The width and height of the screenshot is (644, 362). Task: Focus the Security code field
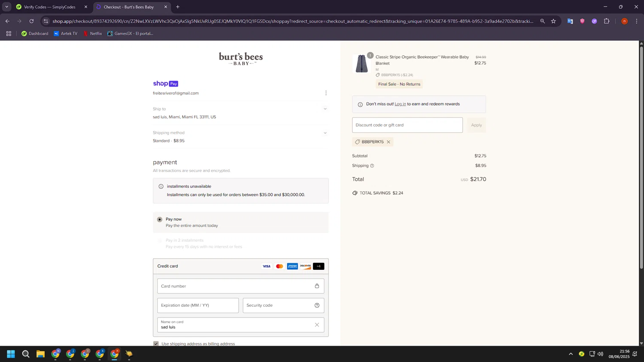coord(283,305)
